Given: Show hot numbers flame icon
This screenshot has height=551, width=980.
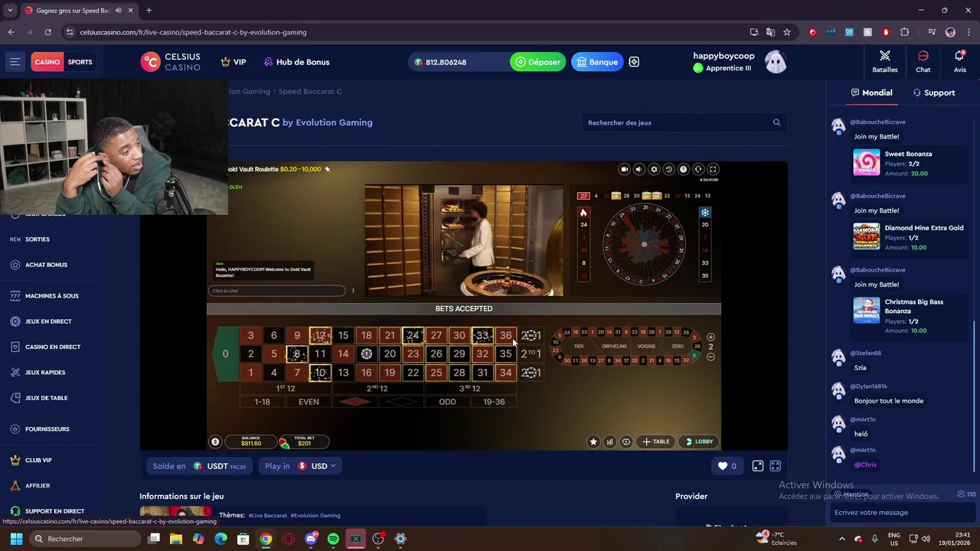Looking at the screenshot, I should (x=583, y=213).
